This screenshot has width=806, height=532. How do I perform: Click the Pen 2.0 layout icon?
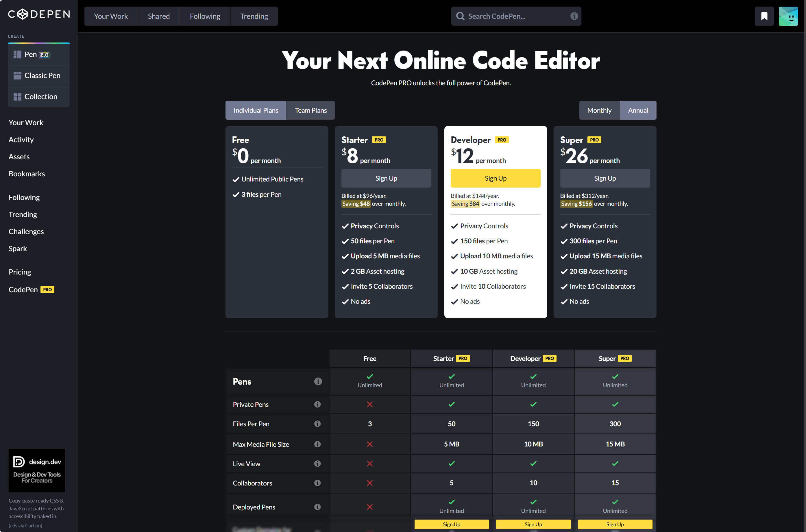[17, 54]
